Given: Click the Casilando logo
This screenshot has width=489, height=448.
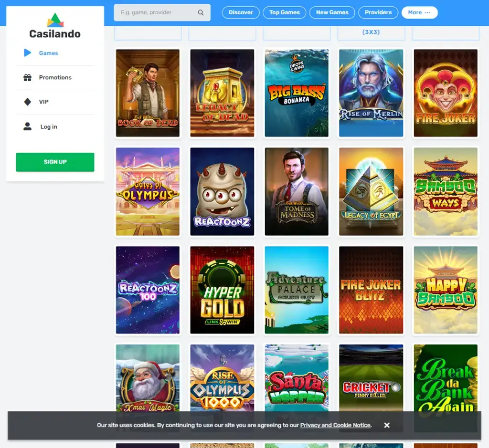Looking at the screenshot, I should [x=55, y=26].
